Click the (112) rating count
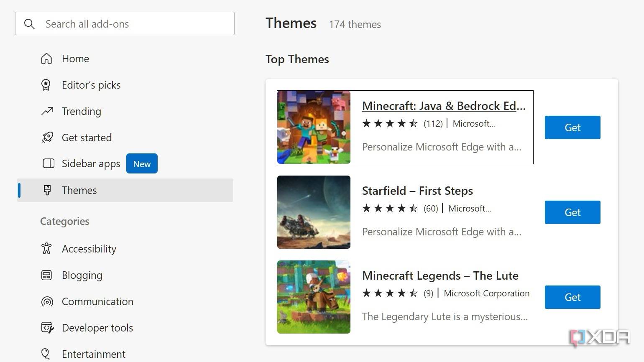 point(433,124)
